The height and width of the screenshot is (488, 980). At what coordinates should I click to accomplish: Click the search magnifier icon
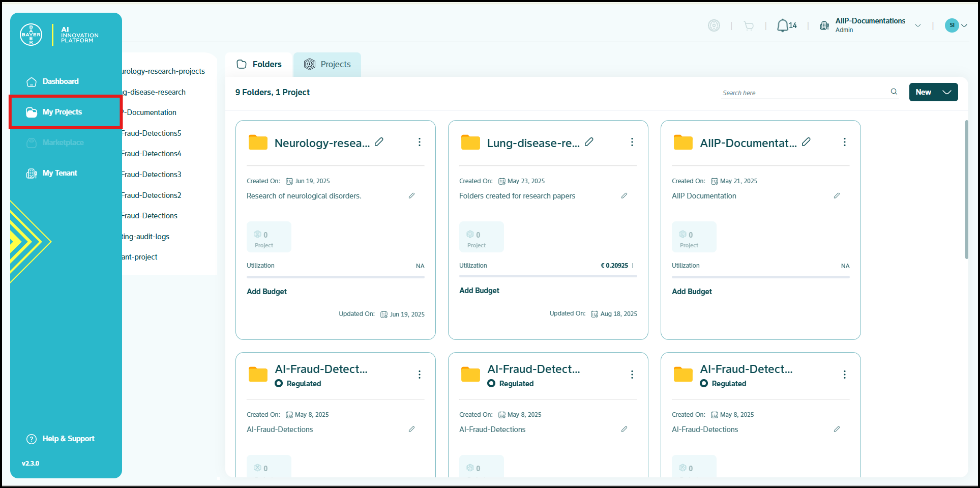coord(894,92)
